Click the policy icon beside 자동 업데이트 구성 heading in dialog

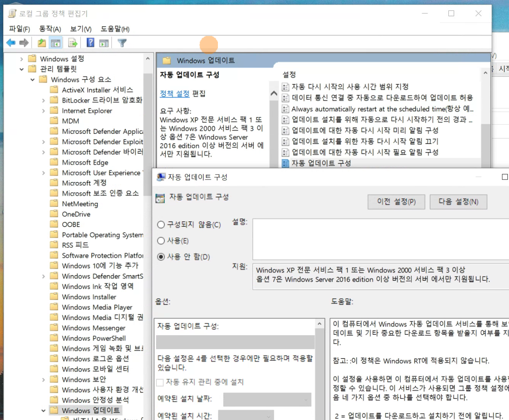pyautogui.click(x=160, y=198)
